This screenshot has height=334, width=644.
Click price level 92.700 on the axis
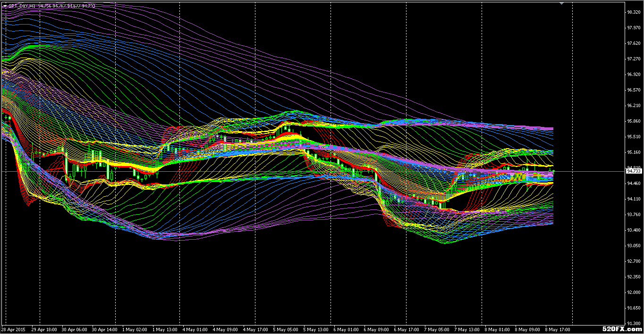pyautogui.click(x=634, y=261)
